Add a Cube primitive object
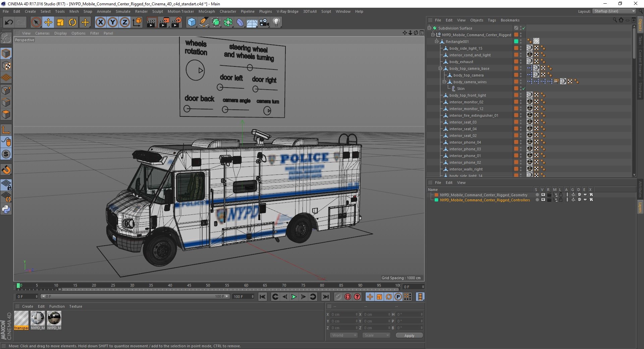This screenshot has height=349, width=644. (192, 22)
